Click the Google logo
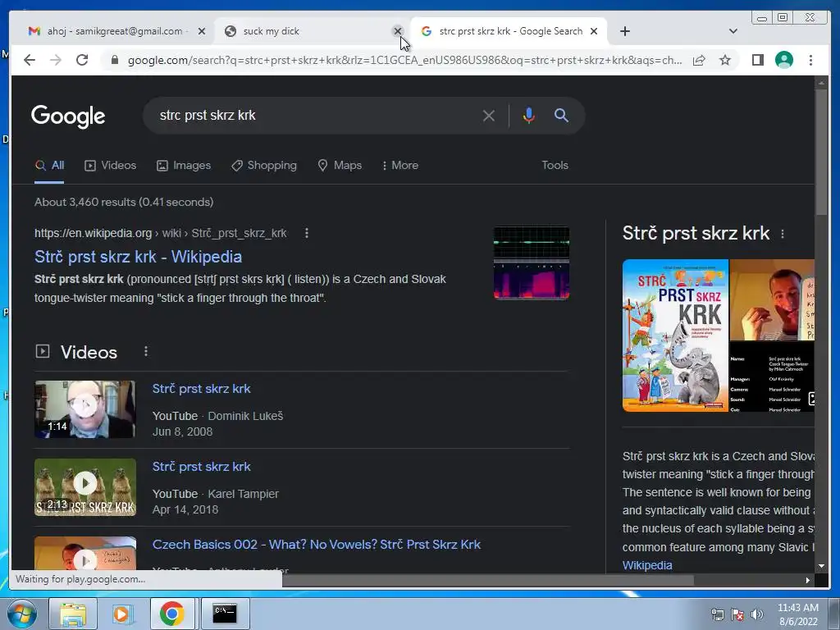 click(68, 116)
